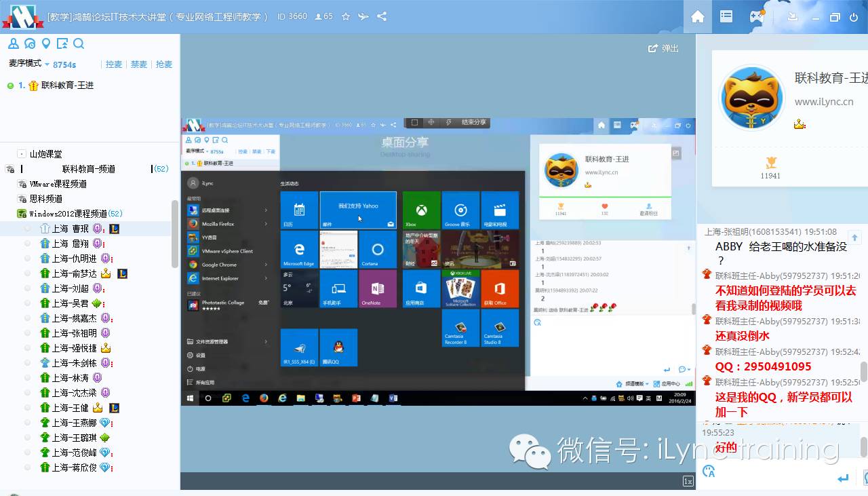Open search with the magnifier icon in the left toolbar
868x496 pixels.
[x=79, y=44]
